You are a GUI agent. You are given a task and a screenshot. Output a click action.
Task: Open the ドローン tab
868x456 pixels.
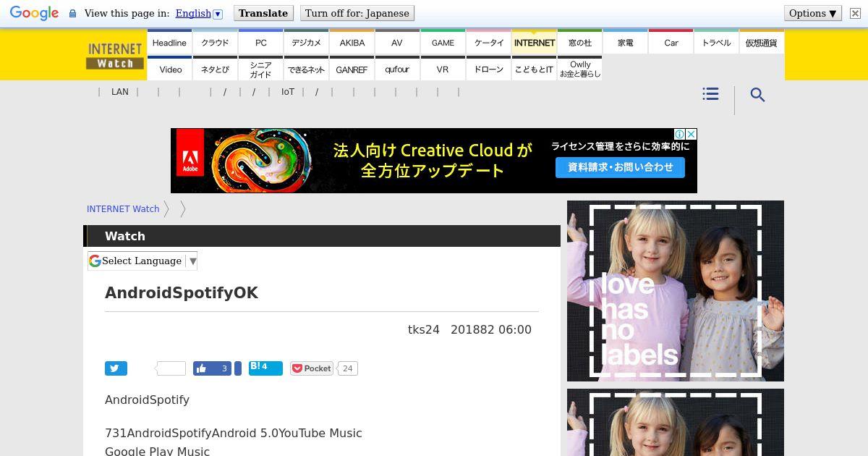point(489,69)
